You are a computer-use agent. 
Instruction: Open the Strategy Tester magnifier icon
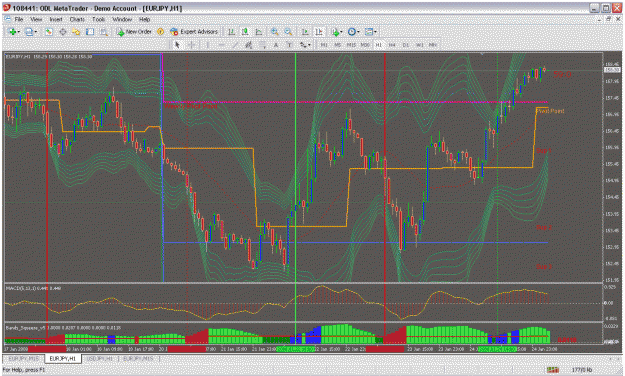104,32
